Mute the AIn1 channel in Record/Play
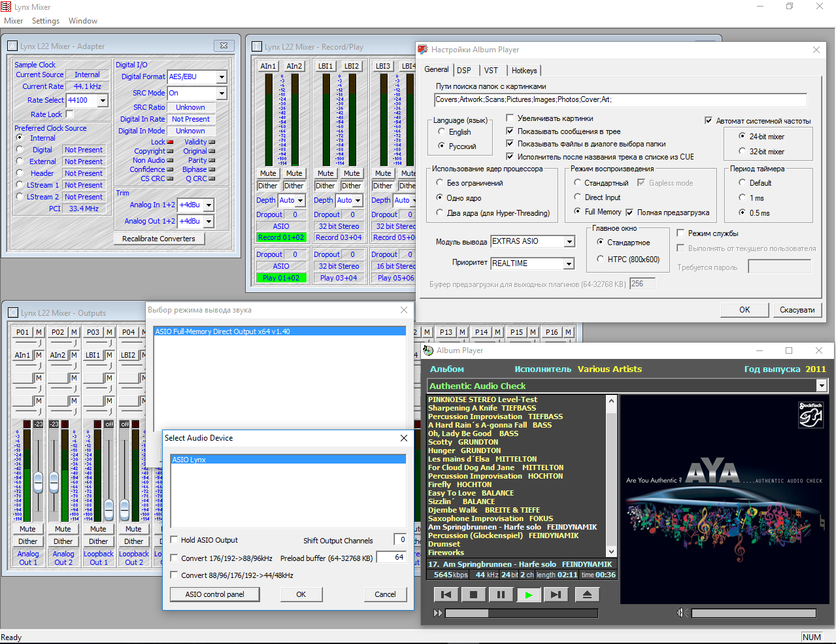Image resolution: width=836 pixels, height=644 pixels. tap(268, 173)
